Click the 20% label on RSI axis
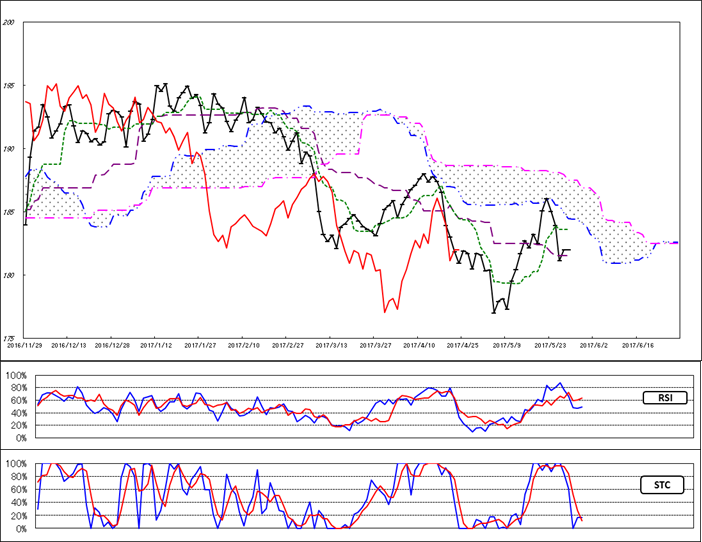This screenshot has height=542, width=702. click(x=17, y=426)
